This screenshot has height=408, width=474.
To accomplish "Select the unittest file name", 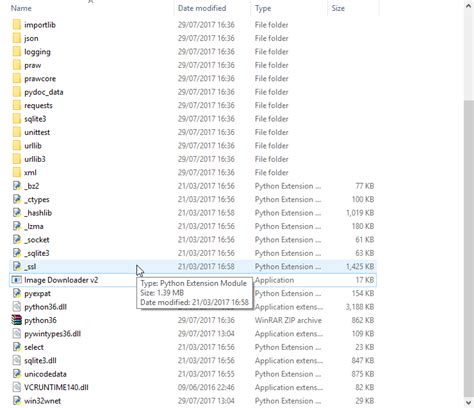I will [x=37, y=132].
